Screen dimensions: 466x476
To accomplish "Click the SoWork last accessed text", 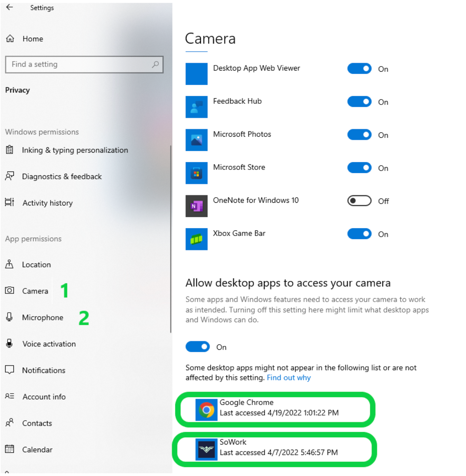I will 279,452.
